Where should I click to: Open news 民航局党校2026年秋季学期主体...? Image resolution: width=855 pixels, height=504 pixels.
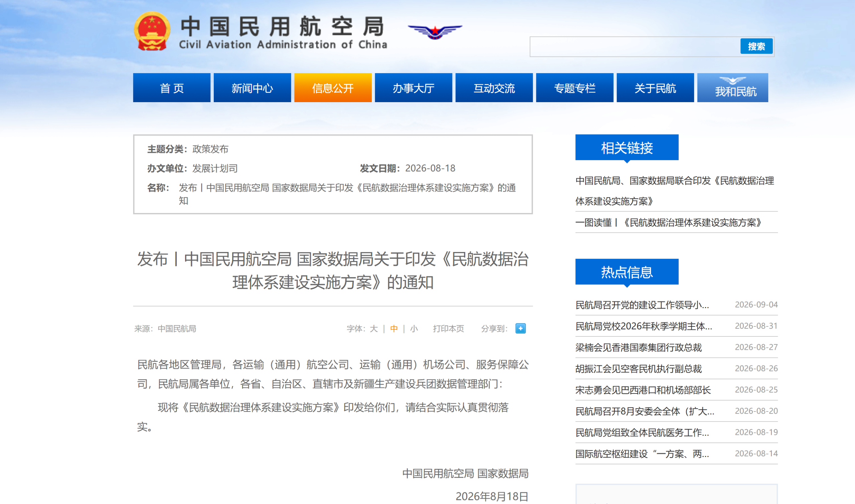point(644,326)
